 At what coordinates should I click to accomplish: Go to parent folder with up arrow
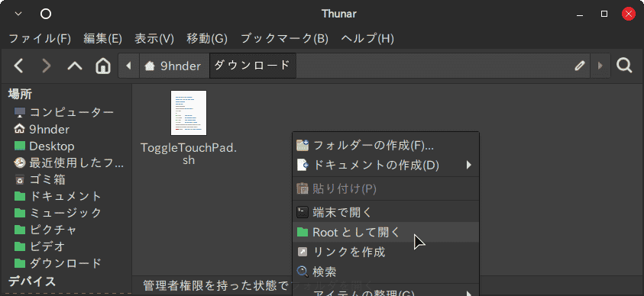(75, 66)
